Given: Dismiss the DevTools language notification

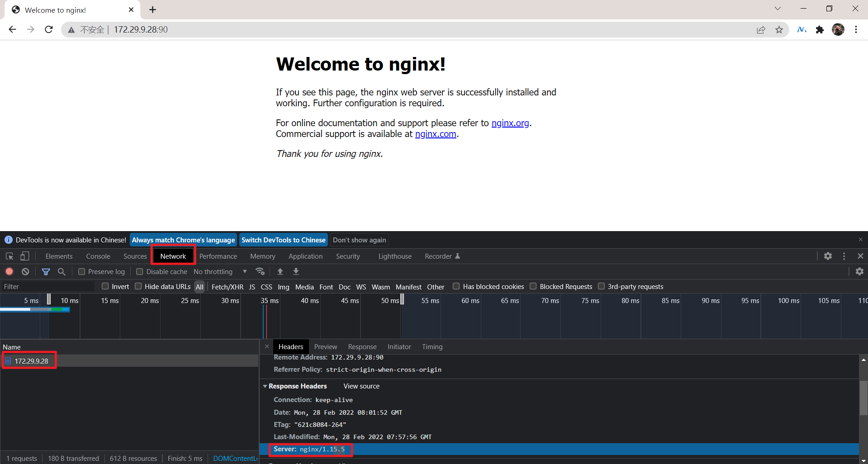Looking at the screenshot, I should (860, 240).
